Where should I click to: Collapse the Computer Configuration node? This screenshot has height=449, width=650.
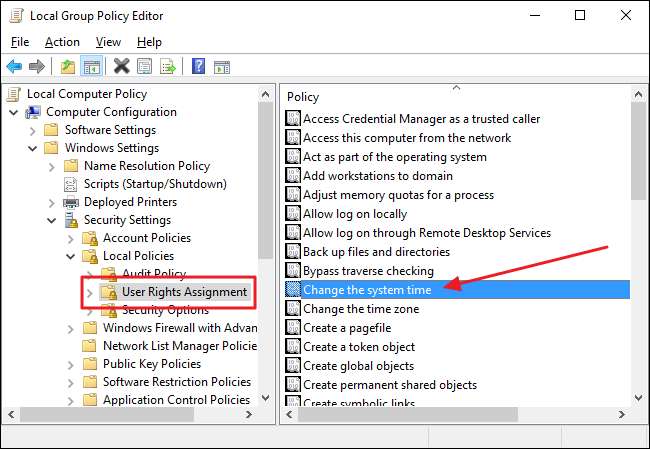(x=14, y=112)
